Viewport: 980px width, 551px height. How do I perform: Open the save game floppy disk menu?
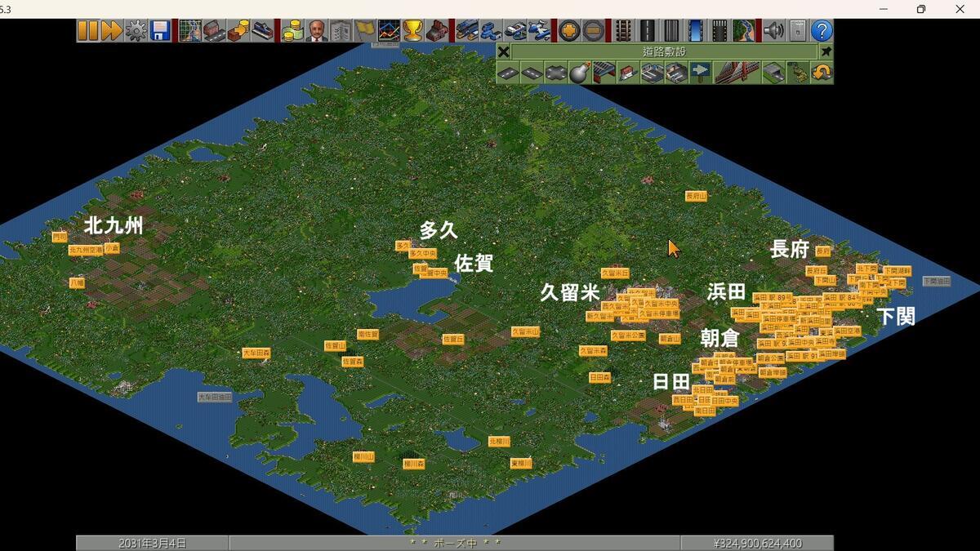[160, 31]
